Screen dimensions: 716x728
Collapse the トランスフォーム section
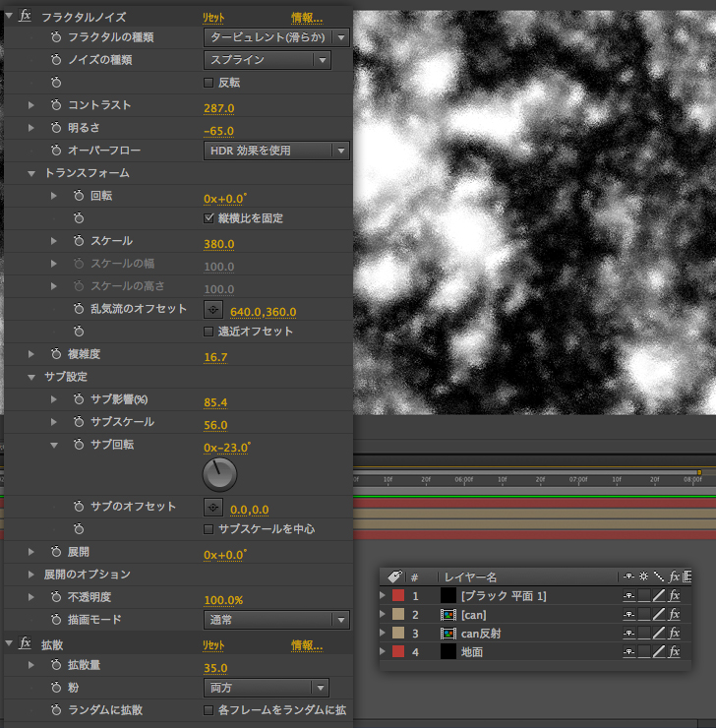(x=31, y=173)
